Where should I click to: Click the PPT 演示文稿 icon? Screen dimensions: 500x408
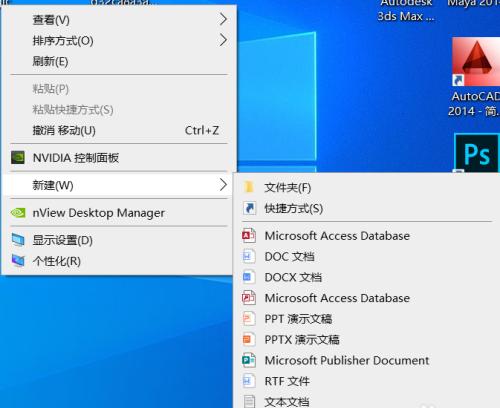[x=249, y=319]
